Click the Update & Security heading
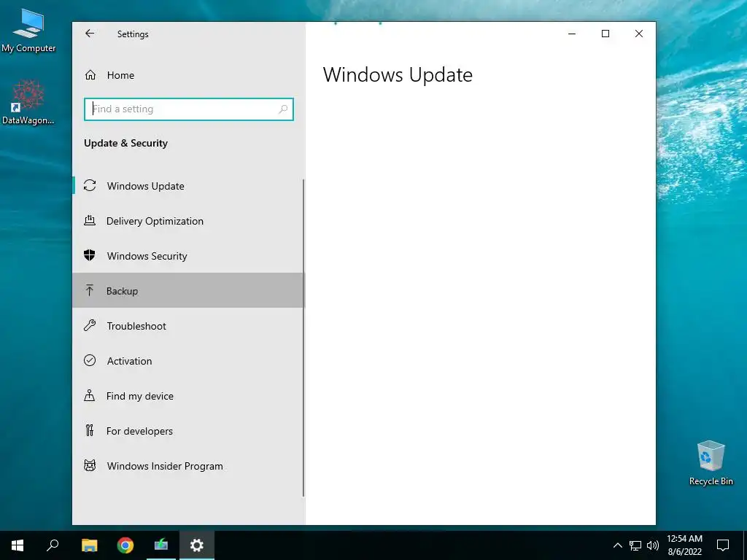This screenshot has width=747, height=560. 125,144
